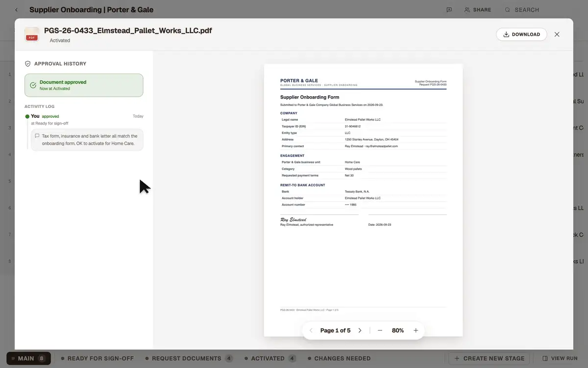Open the Request Documents stage tab
The image size is (588, 368).
[189, 358]
